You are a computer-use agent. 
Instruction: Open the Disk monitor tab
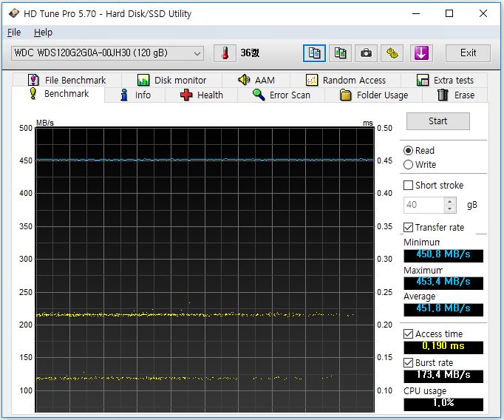tap(171, 80)
